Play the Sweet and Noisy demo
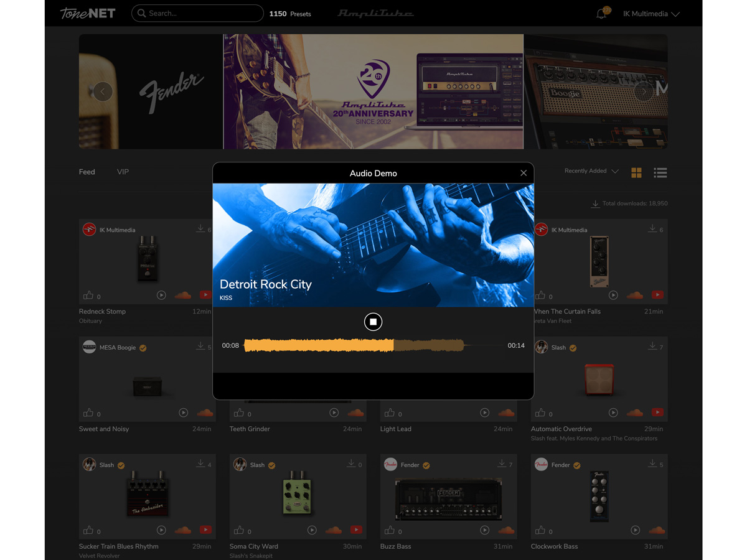Screen dimensions: 747x560 coord(184,413)
